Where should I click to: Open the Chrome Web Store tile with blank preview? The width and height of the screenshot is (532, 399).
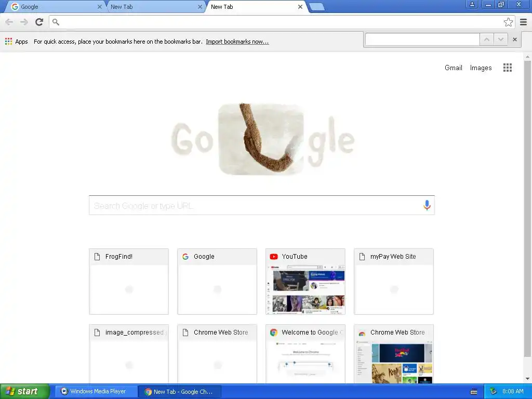tap(217, 354)
